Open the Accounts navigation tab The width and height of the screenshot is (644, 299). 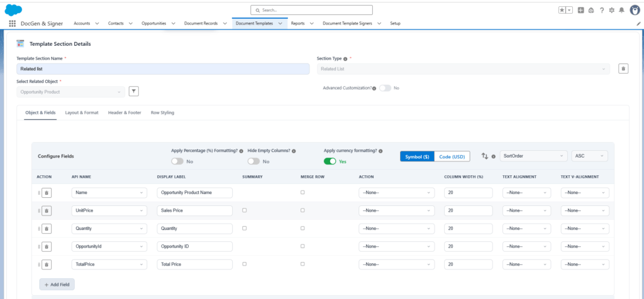[x=82, y=23]
